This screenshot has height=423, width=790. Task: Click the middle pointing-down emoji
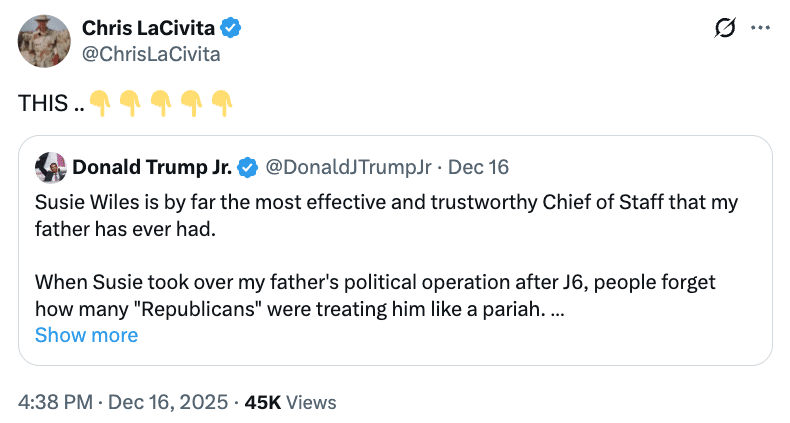coord(160,102)
